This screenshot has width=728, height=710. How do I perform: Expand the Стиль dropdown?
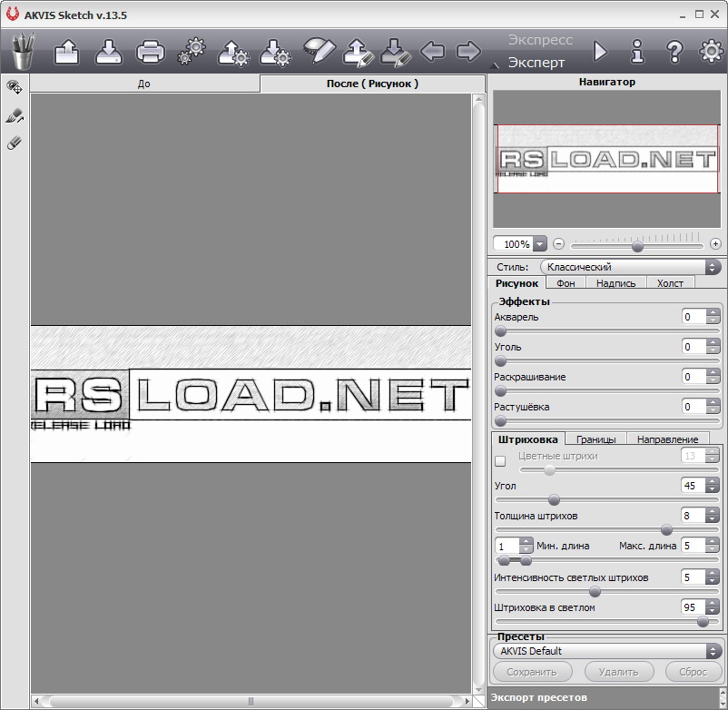630,267
